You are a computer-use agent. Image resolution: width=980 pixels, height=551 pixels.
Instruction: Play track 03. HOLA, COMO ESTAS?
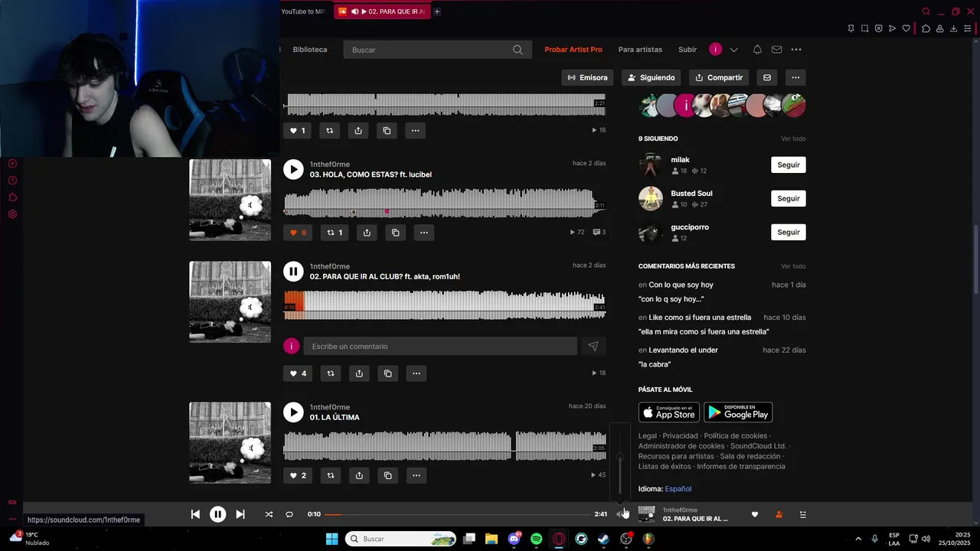[293, 170]
